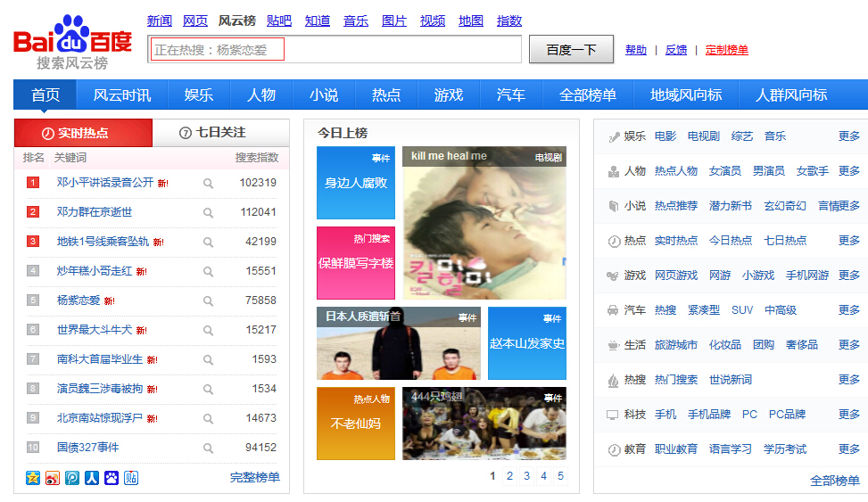Go to page 2 of 今日上榜
Viewport: 868px width, 502px height.
click(510, 476)
